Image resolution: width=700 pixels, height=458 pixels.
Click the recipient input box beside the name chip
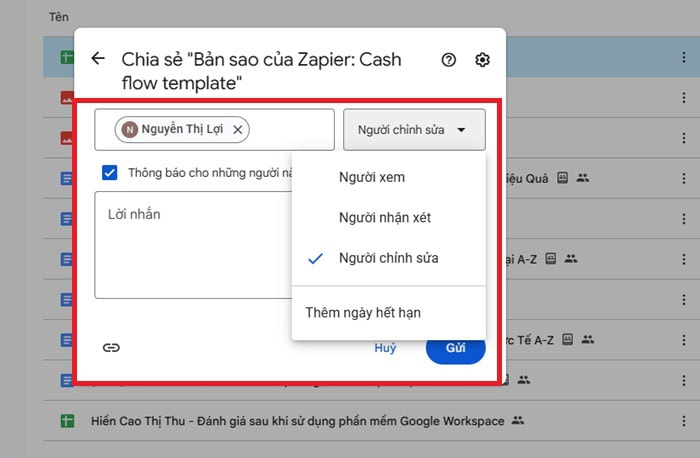[290, 130]
